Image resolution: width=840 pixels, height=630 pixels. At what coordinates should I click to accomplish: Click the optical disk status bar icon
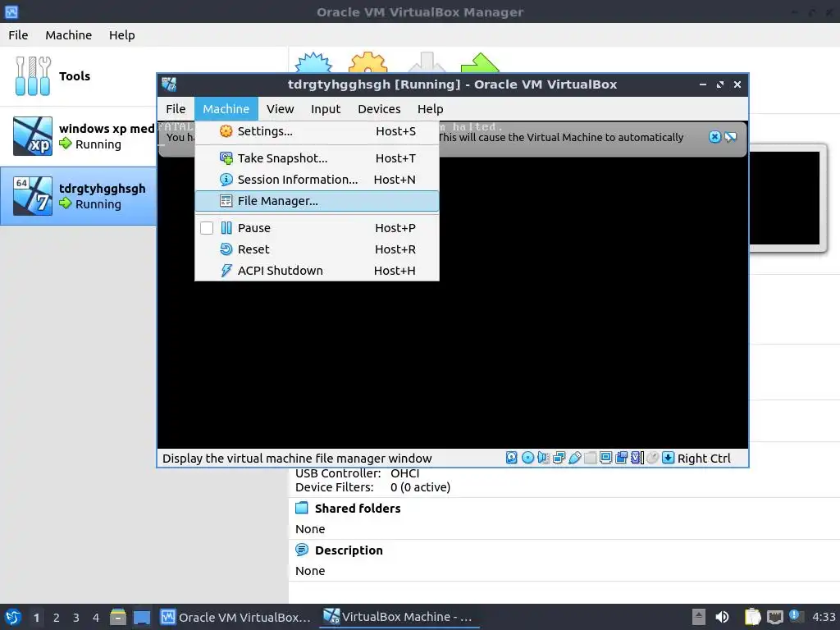click(527, 458)
